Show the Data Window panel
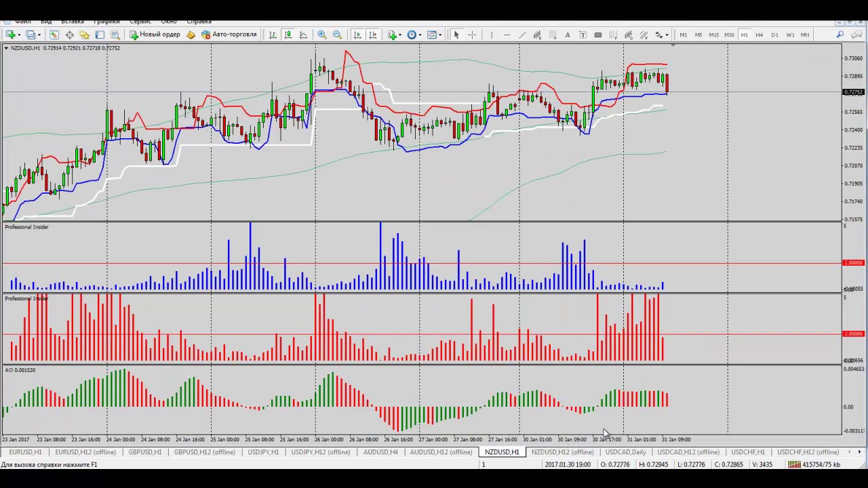 (69, 35)
